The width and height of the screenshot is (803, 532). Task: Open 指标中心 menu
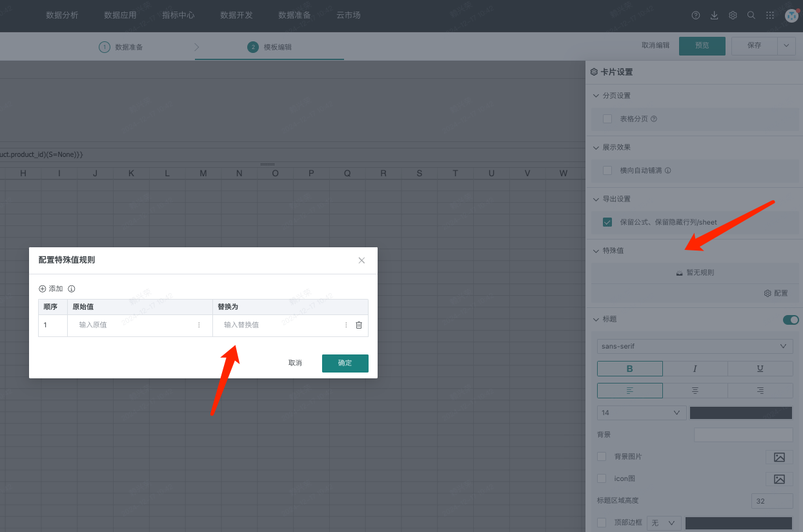coord(179,15)
